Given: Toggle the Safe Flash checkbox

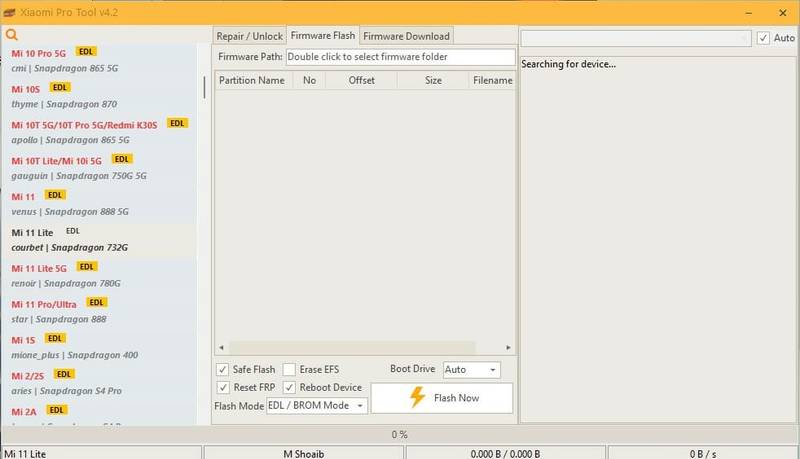Looking at the screenshot, I should pyautogui.click(x=222, y=369).
